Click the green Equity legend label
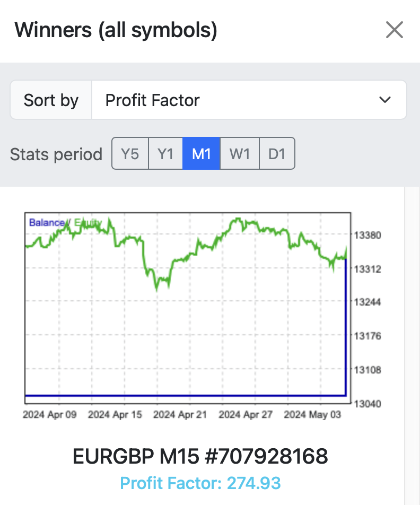 (x=88, y=223)
